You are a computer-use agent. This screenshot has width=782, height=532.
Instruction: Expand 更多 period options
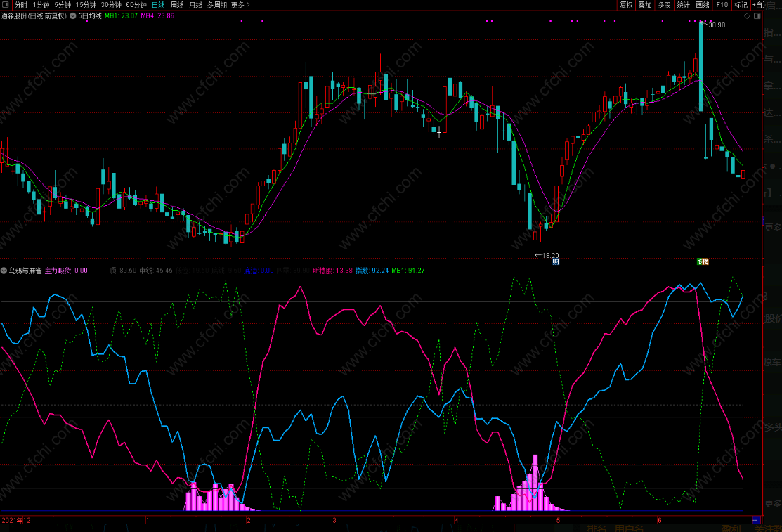pyautogui.click(x=240, y=5)
